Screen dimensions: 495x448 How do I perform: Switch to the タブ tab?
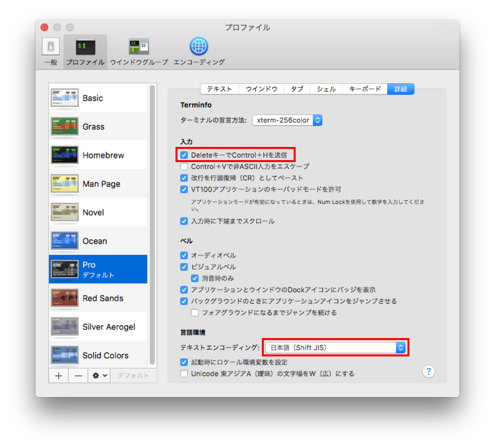tap(297, 89)
